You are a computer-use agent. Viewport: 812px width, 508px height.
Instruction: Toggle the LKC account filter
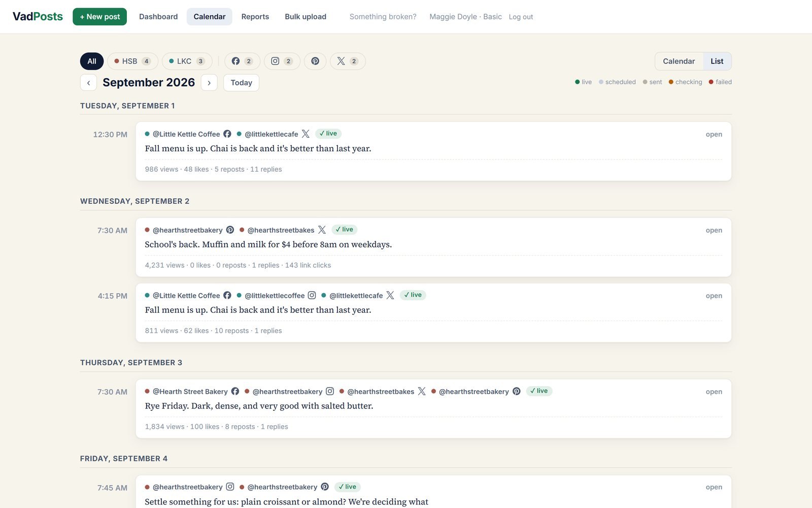pyautogui.click(x=187, y=61)
